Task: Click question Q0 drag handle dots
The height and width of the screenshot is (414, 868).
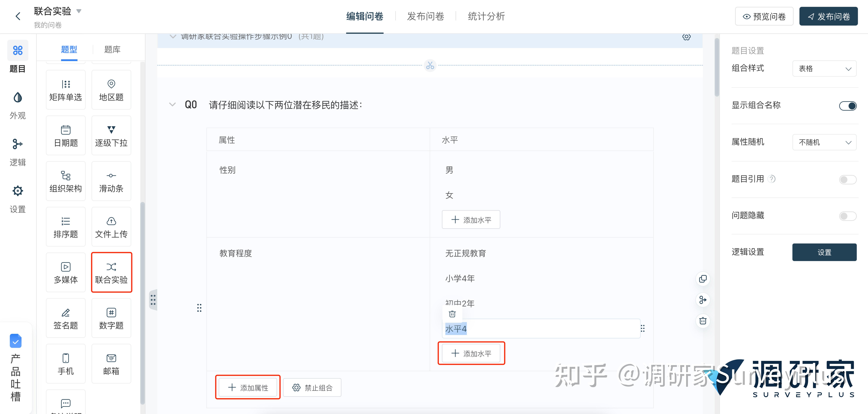Action: pyautogui.click(x=199, y=308)
